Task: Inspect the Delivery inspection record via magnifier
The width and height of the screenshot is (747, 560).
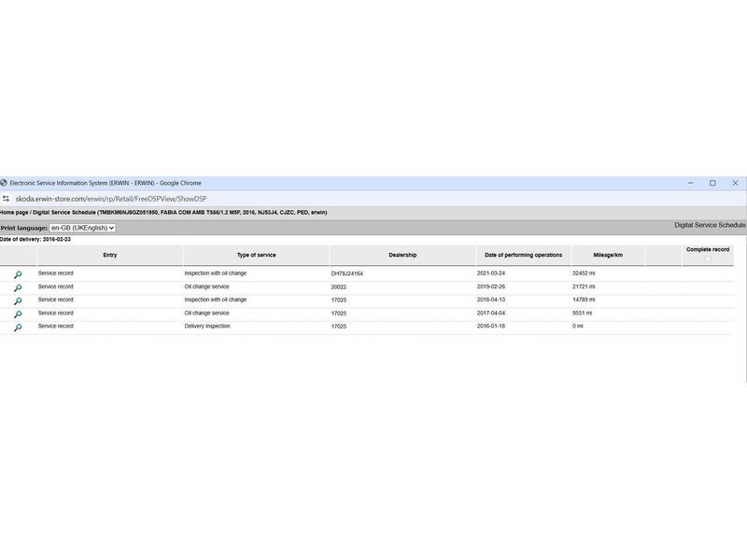Action: coord(18,328)
